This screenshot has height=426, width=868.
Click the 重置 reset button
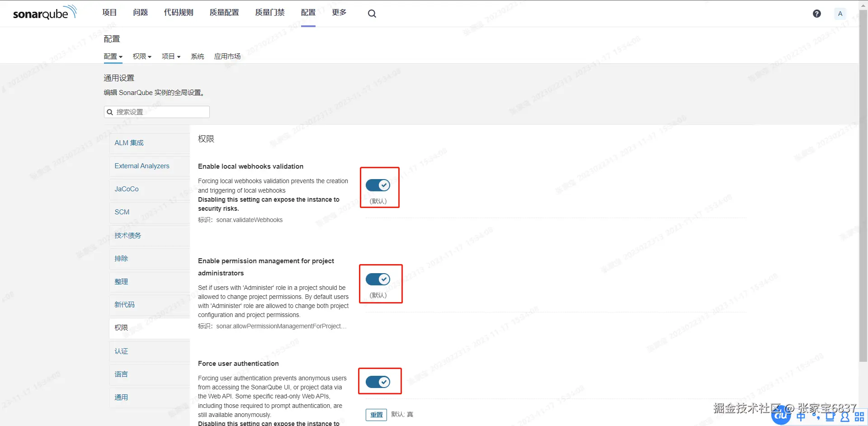tap(376, 415)
